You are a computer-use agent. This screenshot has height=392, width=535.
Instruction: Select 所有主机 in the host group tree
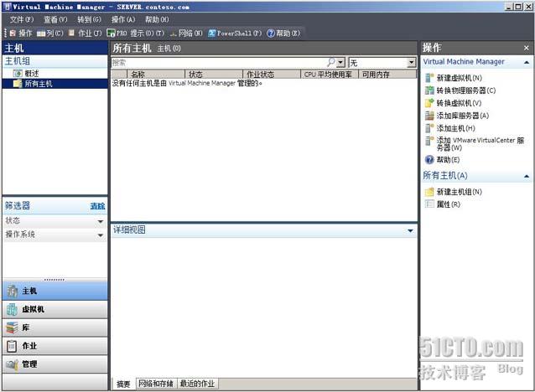click(x=33, y=84)
